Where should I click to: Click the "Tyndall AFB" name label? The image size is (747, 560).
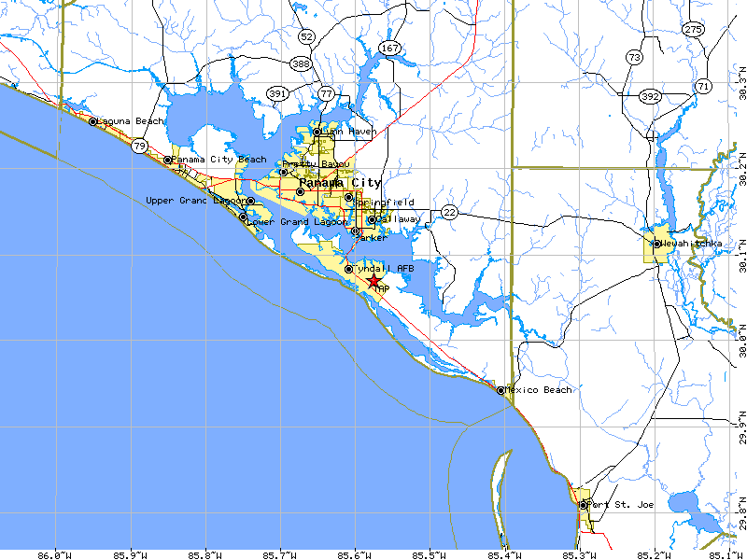[384, 269]
